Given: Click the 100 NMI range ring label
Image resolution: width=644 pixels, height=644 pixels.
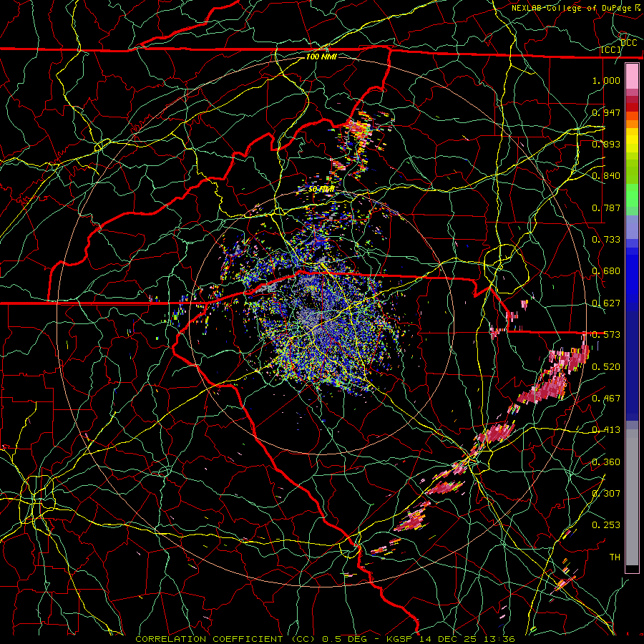Looking at the screenshot, I should 321,57.
